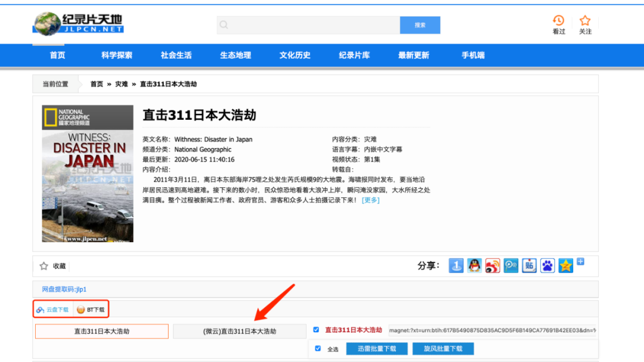This screenshot has height=362, width=644.
Task: Share using the Baidu paw icon
Action: pos(547,265)
